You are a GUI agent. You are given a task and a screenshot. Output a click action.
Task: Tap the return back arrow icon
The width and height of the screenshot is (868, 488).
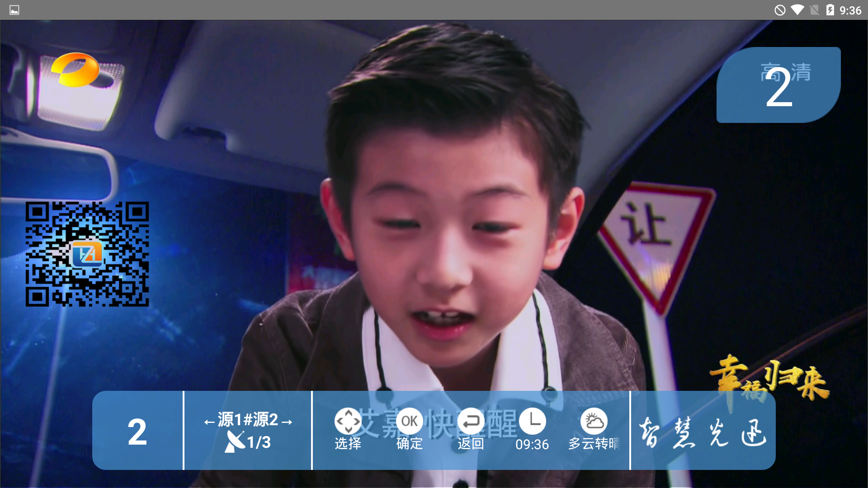471,421
